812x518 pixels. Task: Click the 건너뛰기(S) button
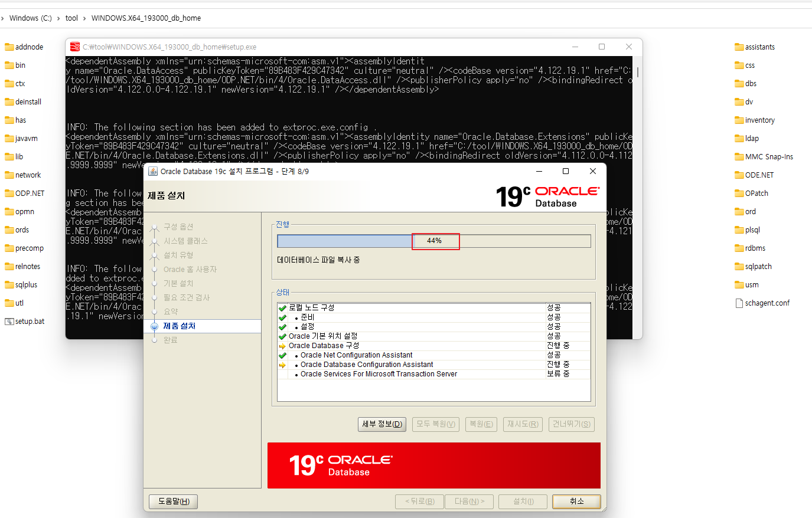(571, 424)
